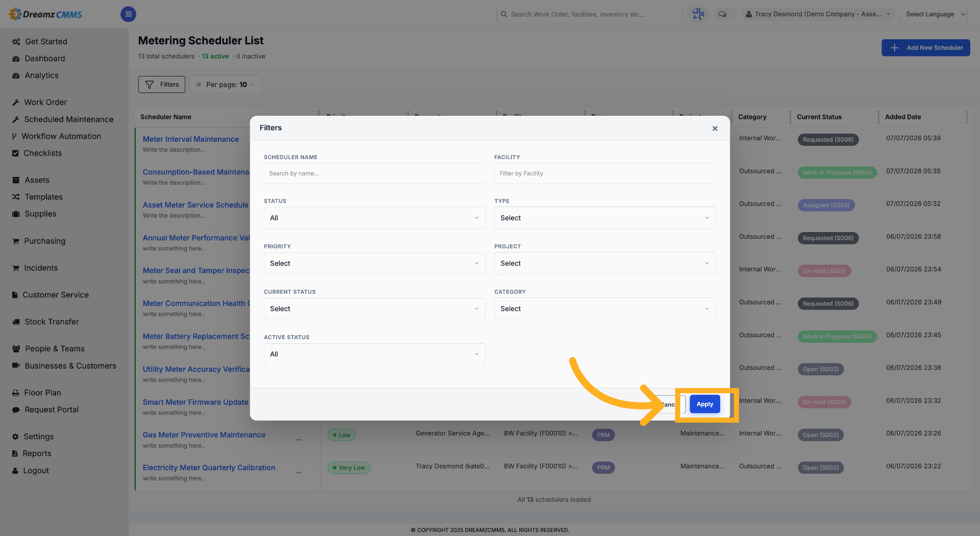The image size is (980, 536).
Task: Open the Category dropdown
Action: click(605, 309)
